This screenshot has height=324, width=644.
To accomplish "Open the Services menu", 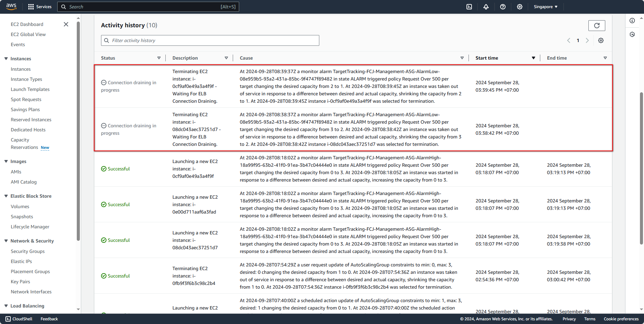I will pyautogui.click(x=40, y=7).
